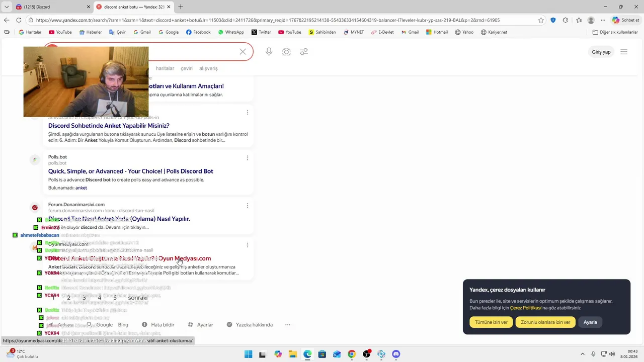Add this page to favorites star
Screen dimensions: 644x362
pyautogui.click(x=541, y=20)
